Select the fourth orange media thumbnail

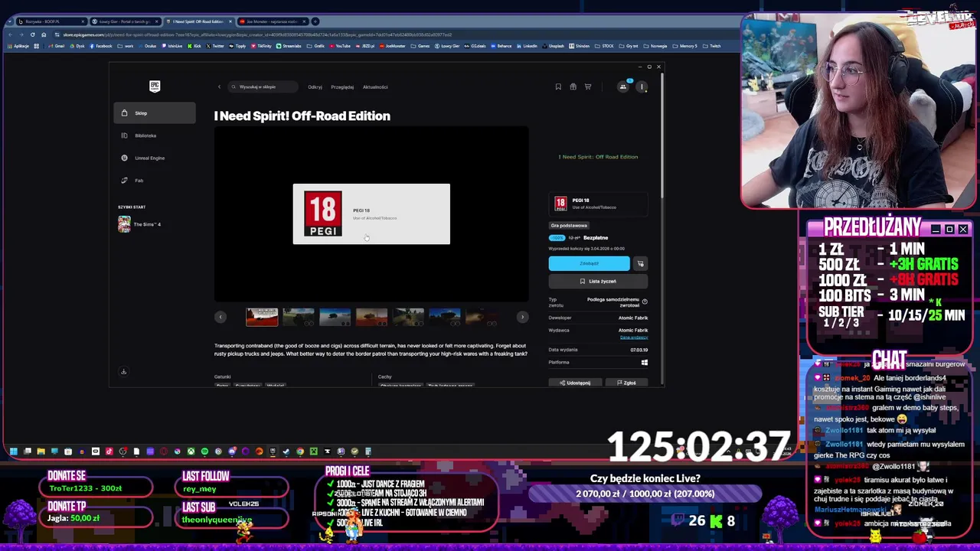372,317
